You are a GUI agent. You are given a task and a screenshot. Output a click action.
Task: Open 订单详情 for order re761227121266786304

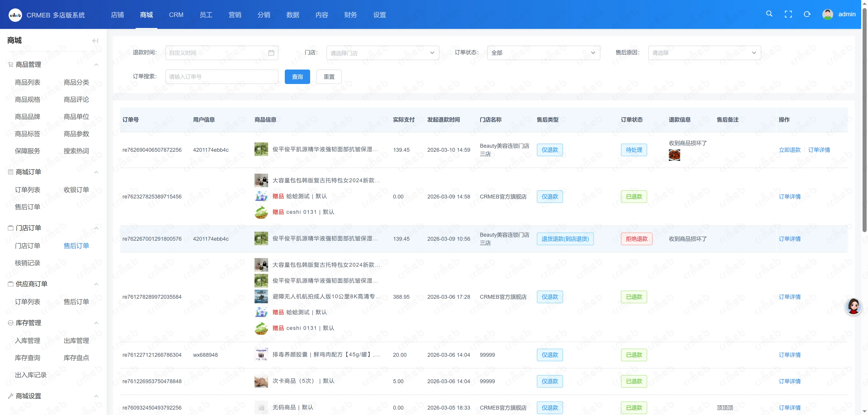coord(790,355)
